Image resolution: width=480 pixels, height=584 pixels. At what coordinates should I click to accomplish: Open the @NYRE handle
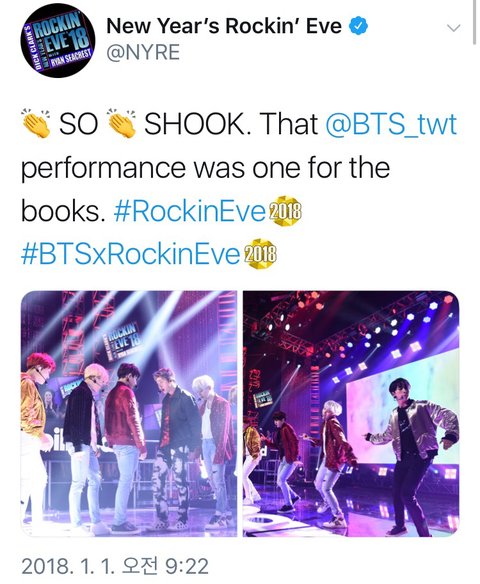(x=143, y=53)
